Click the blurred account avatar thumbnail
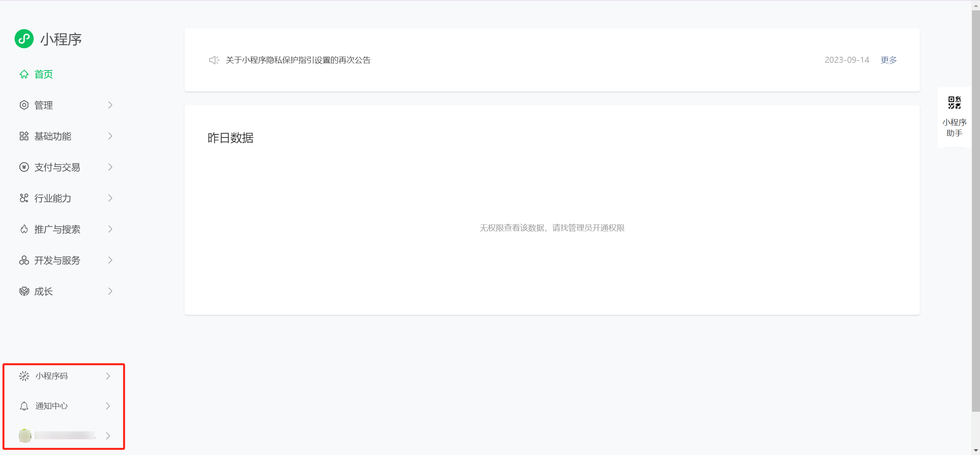980x455 pixels. (x=25, y=435)
